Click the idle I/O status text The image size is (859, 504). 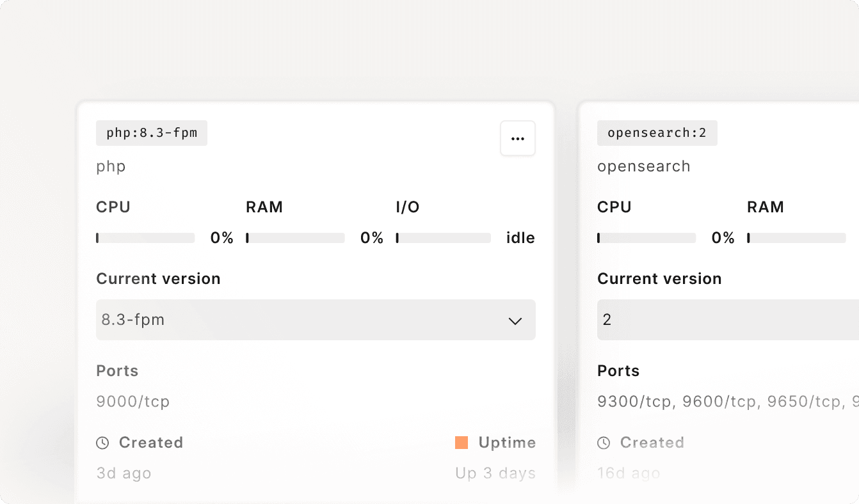pyautogui.click(x=520, y=238)
